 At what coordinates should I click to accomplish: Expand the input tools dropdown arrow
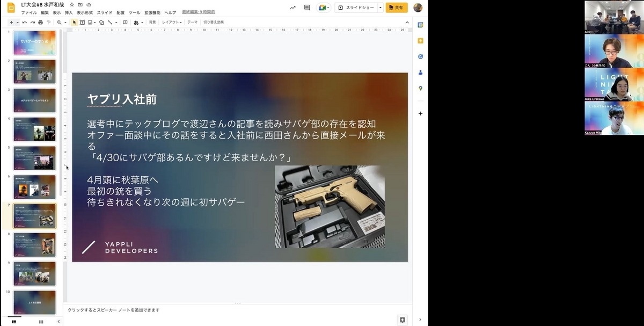(x=142, y=23)
